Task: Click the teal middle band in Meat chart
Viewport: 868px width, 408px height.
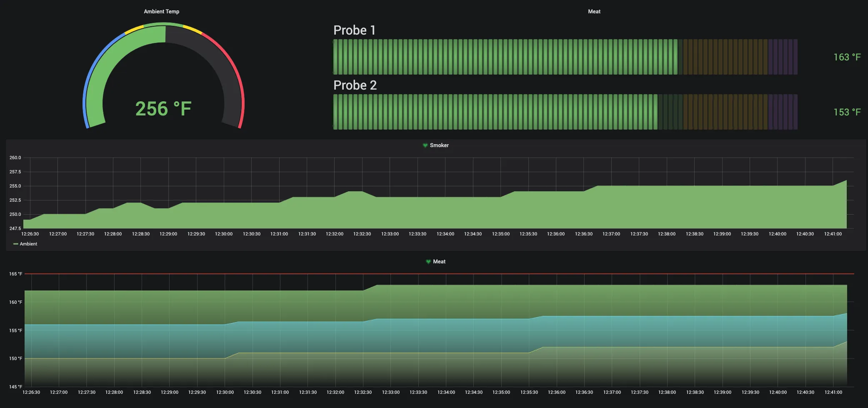Action: 435,335
